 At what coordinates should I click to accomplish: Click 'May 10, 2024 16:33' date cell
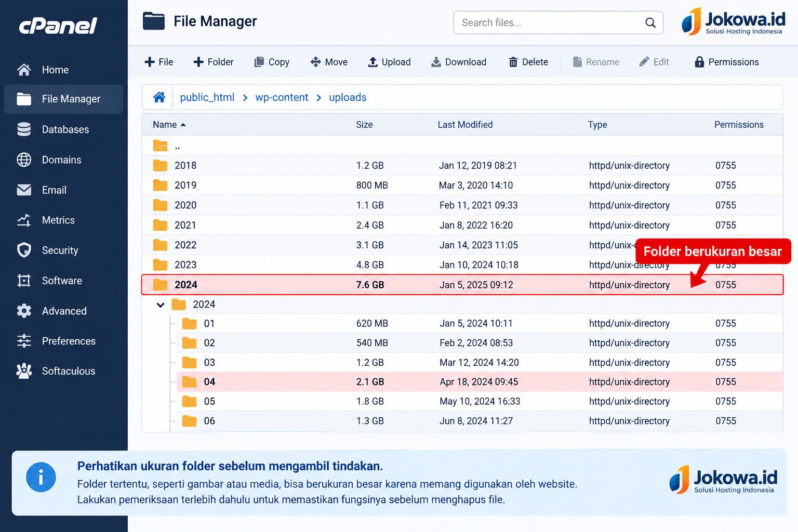[x=480, y=401]
